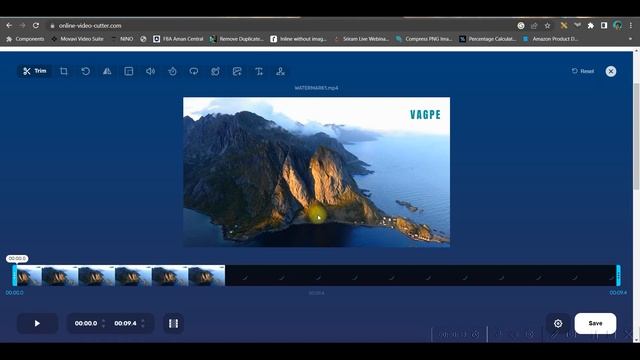Click the timeline start label 00:00.0

tap(15, 293)
